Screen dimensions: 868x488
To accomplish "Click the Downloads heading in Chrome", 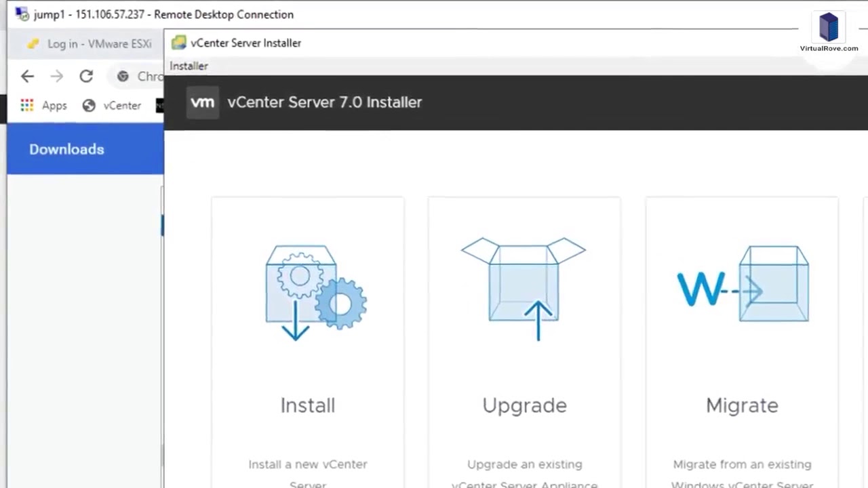I will [x=66, y=150].
